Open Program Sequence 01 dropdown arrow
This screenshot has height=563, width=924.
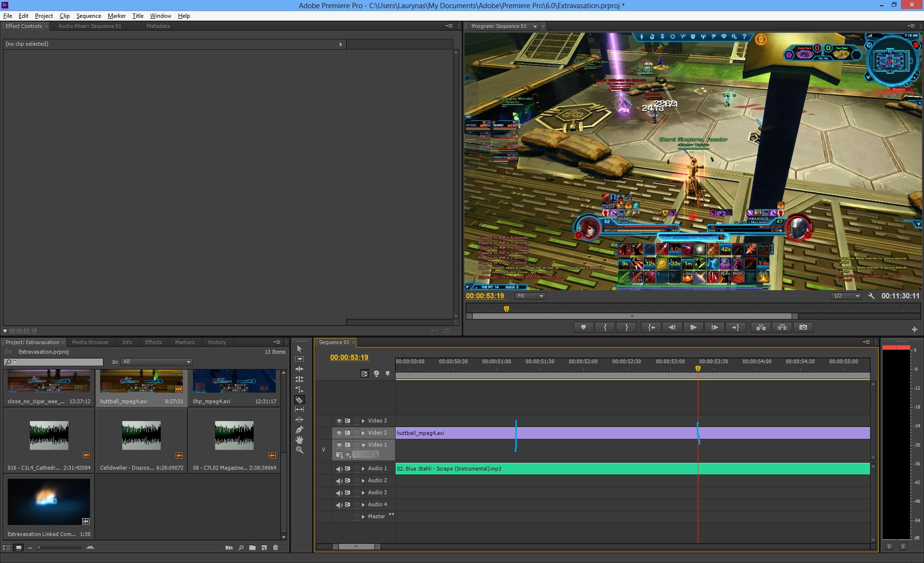[535, 26]
